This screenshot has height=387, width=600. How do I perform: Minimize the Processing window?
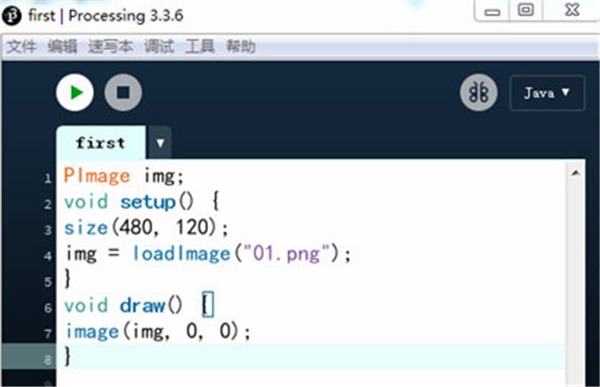[492, 11]
